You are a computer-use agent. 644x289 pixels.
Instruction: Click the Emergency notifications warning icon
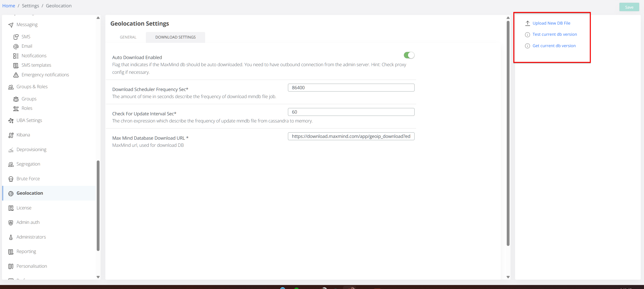pos(16,75)
